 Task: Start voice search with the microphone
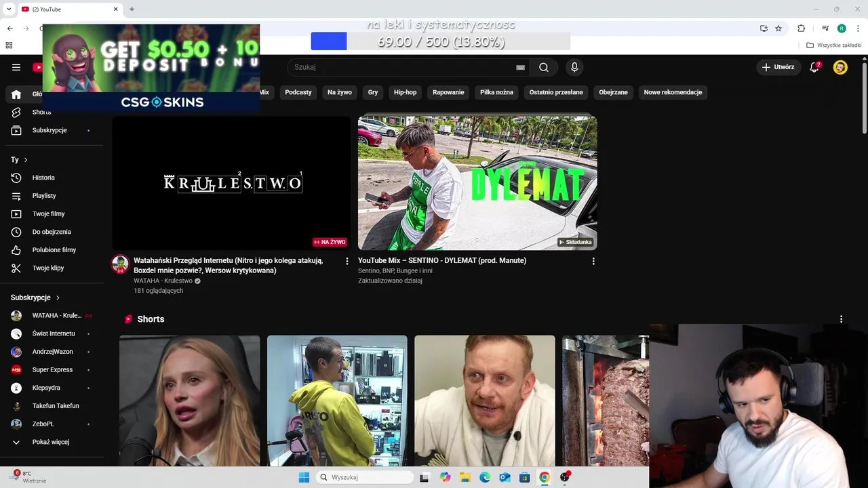click(574, 67)
